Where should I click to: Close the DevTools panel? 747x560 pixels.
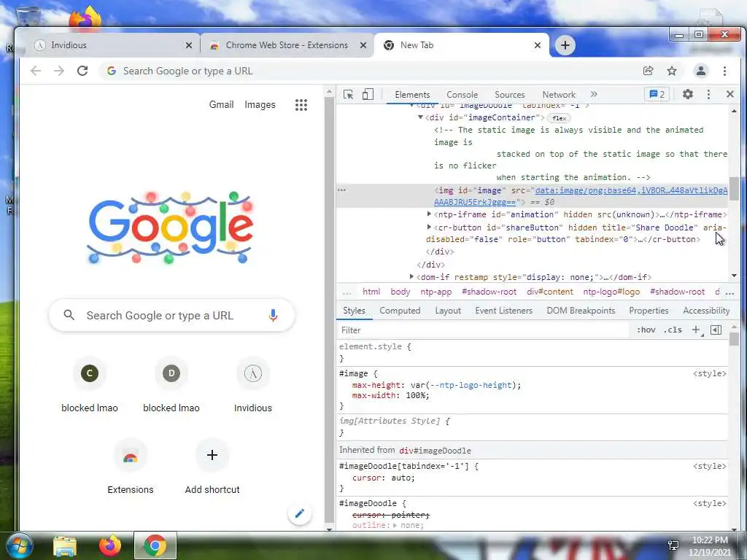click(729, 94)
